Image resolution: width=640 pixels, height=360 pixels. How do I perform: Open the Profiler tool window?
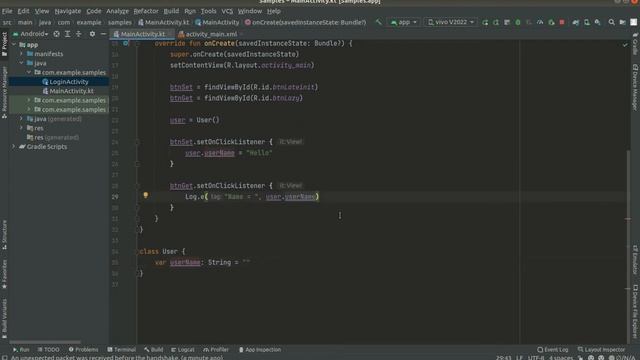pos(216,350)
